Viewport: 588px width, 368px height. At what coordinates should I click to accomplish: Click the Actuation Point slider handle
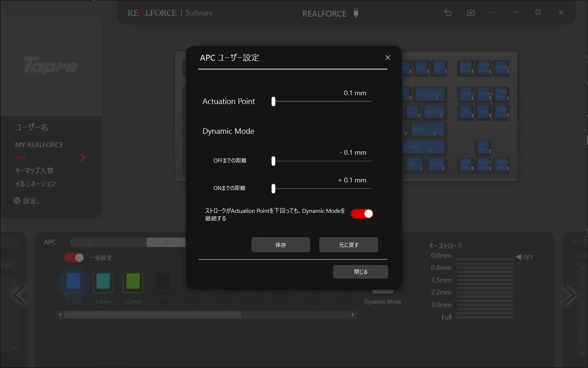[273, 101]
